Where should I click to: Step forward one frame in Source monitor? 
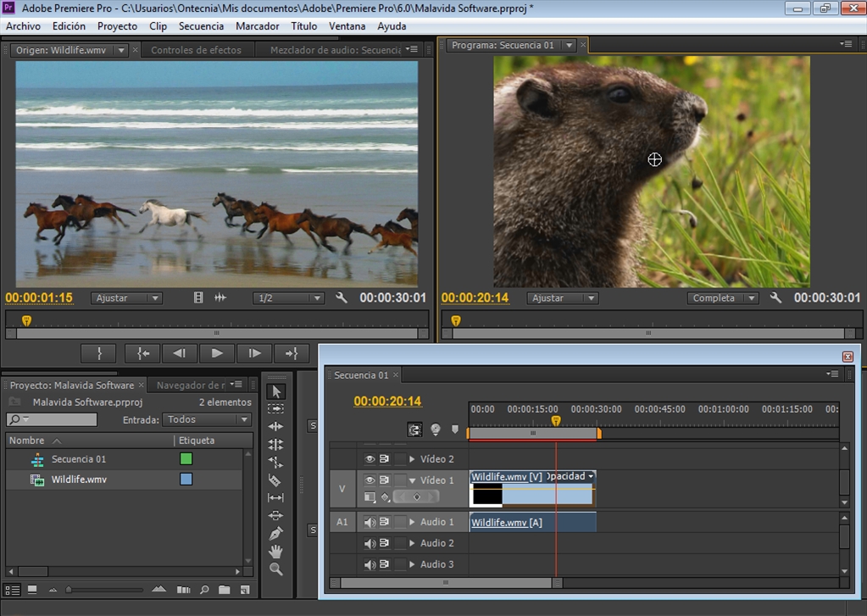[254, 353]
